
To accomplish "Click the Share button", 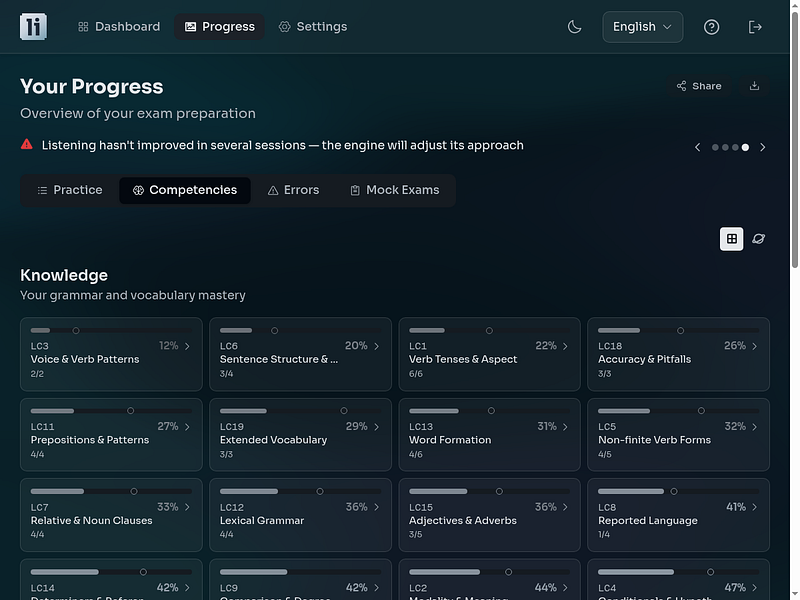I will 699,86.
